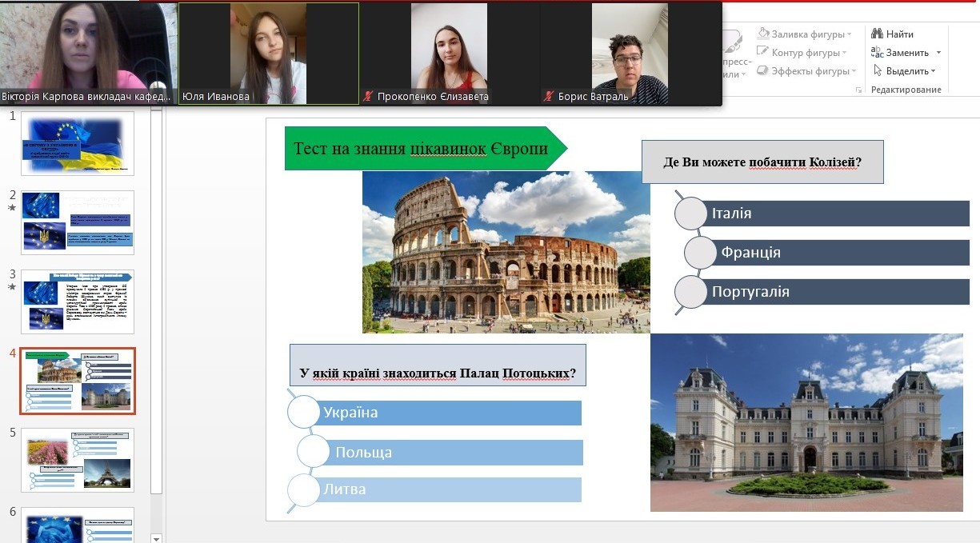The image size is (980, 543).
Task: Select the question box about Колізей
Action: point(762,162)
